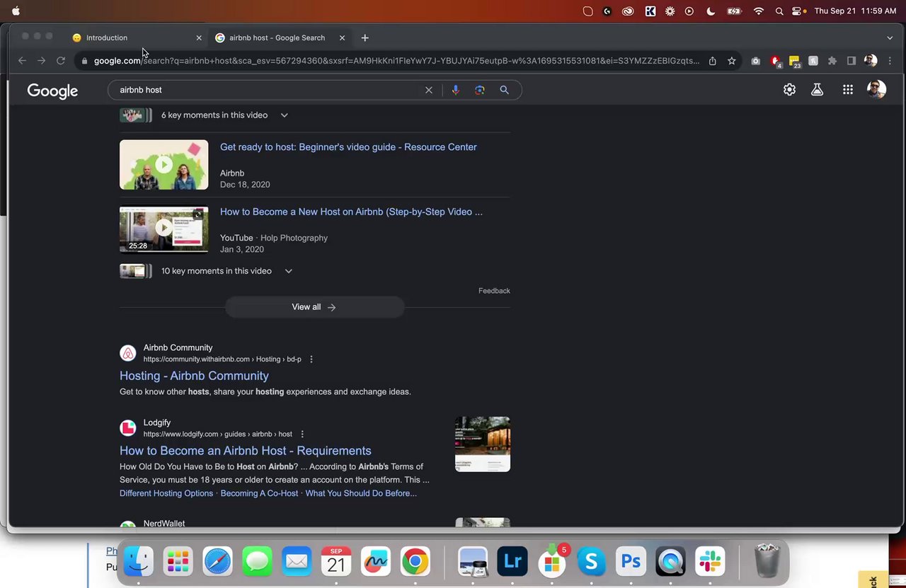906x588 pixels.
Task: Open How to Become an Airbnb Host - Requirements
Action: 245,451
